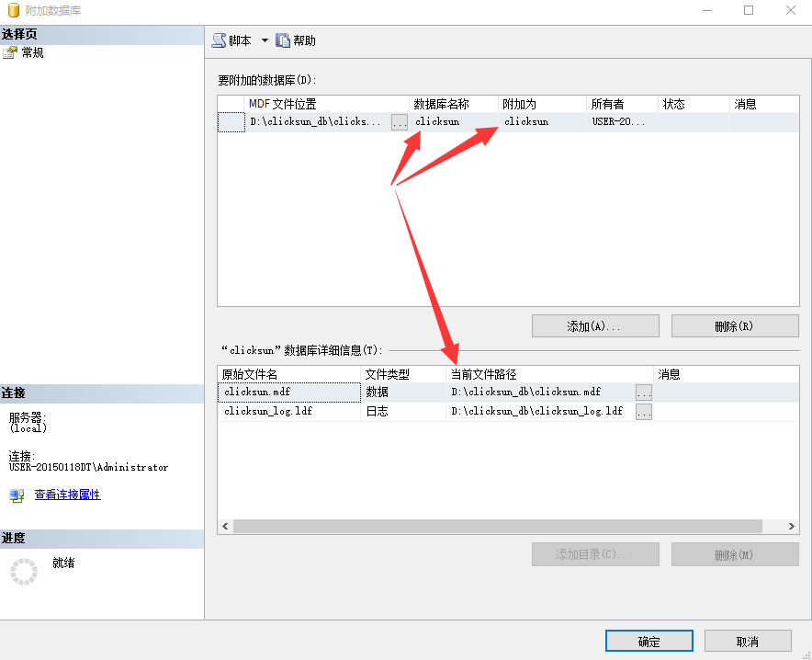
Task: Click the attach database window title icon
Action: [x=14, y=10]
